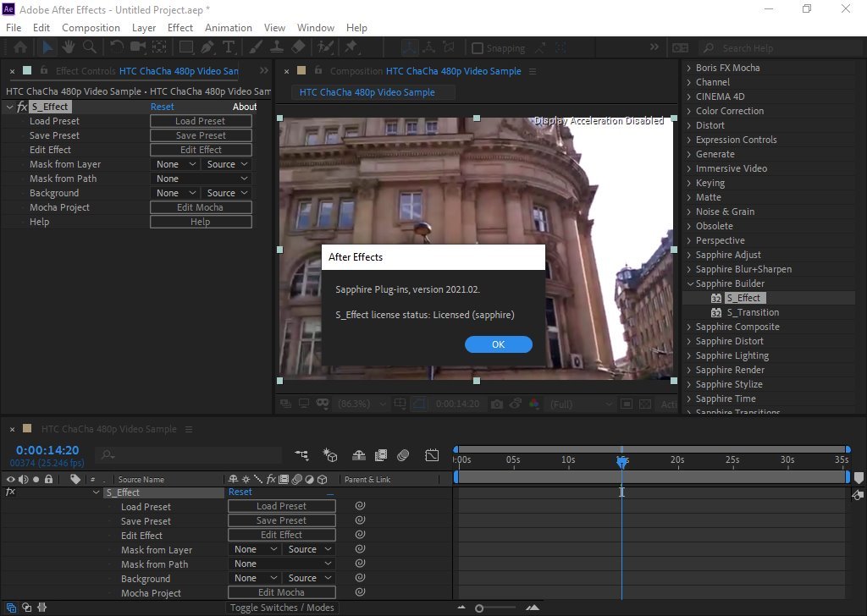Open Mask from Path dropdown in Effect Controls
This screenshot has width=867, height=616.
pos(201,179)
